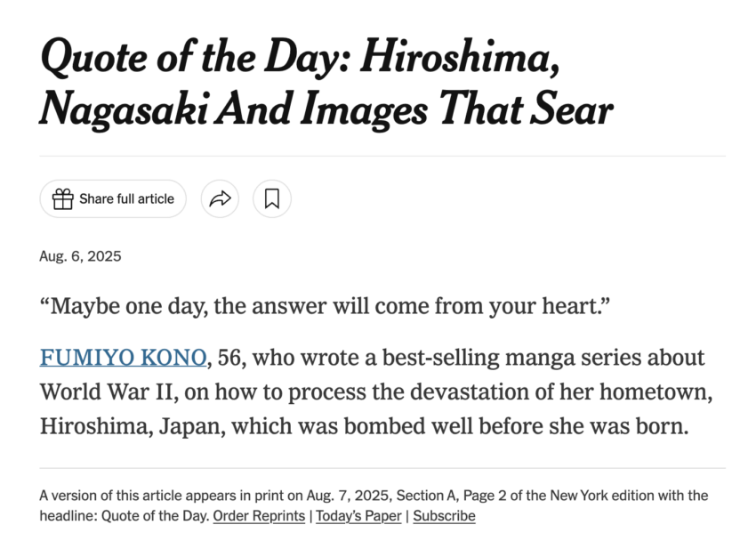
Task: Click the Subscribe link
Action: pos(444,516)
